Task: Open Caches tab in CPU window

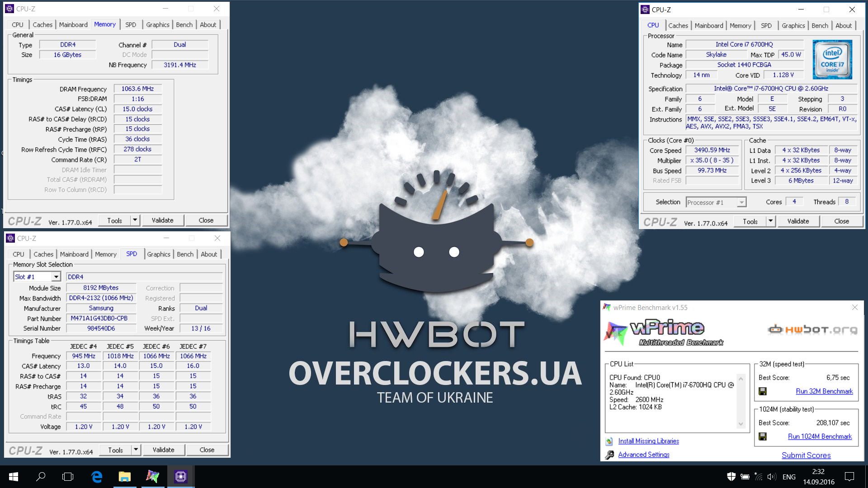Action: [x=678, y=26]
